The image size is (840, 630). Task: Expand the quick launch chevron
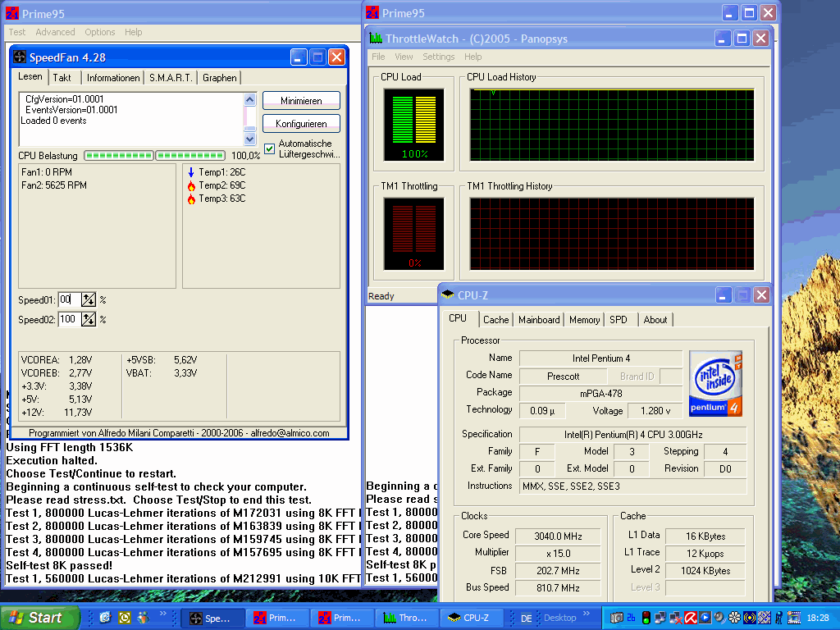(162, 614)
